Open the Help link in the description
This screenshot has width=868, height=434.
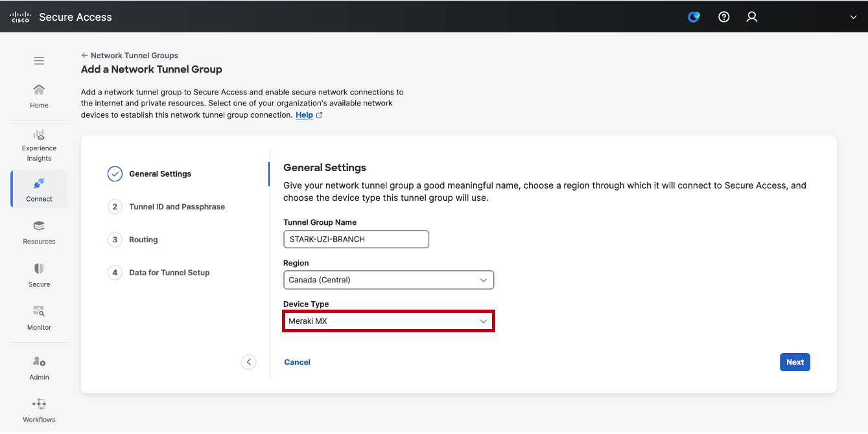click(x=303, y=115)
